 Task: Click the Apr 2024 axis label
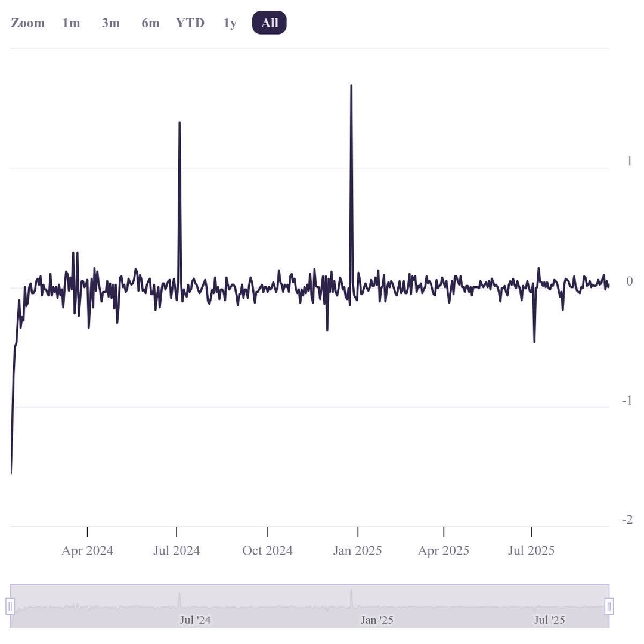(86, 550)
